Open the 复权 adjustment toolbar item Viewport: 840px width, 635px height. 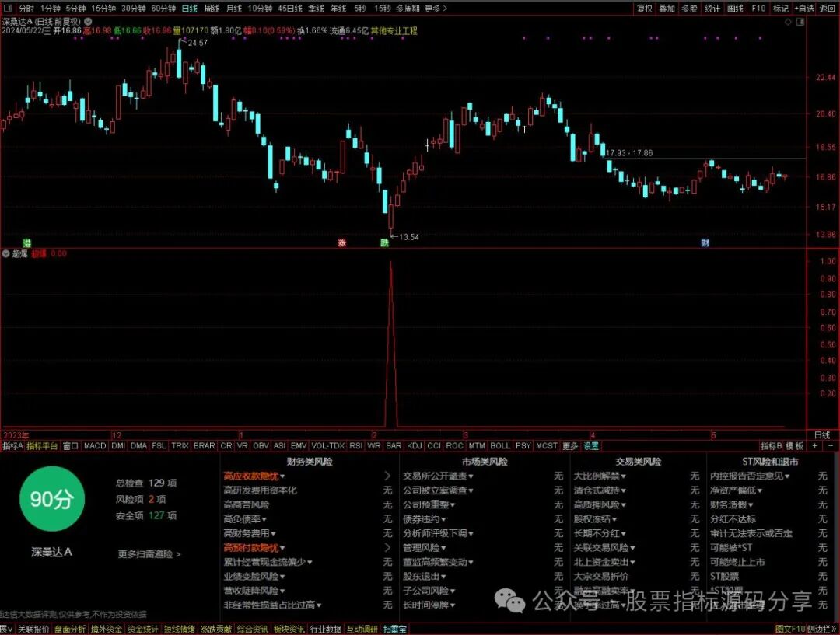[x=645, y=8]
